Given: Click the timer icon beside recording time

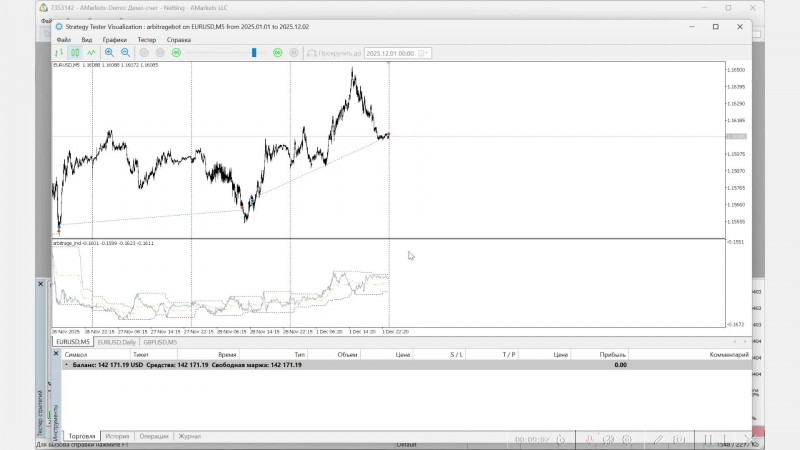Looking at the screenshot, I should pyautogui.click(x=560, y=439).
